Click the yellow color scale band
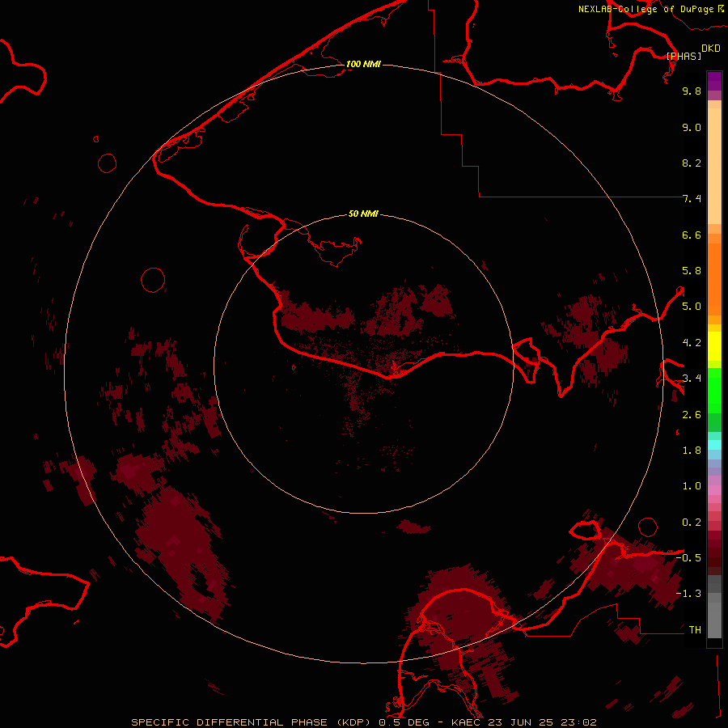 pyautogui.click(x=714, y=345)
